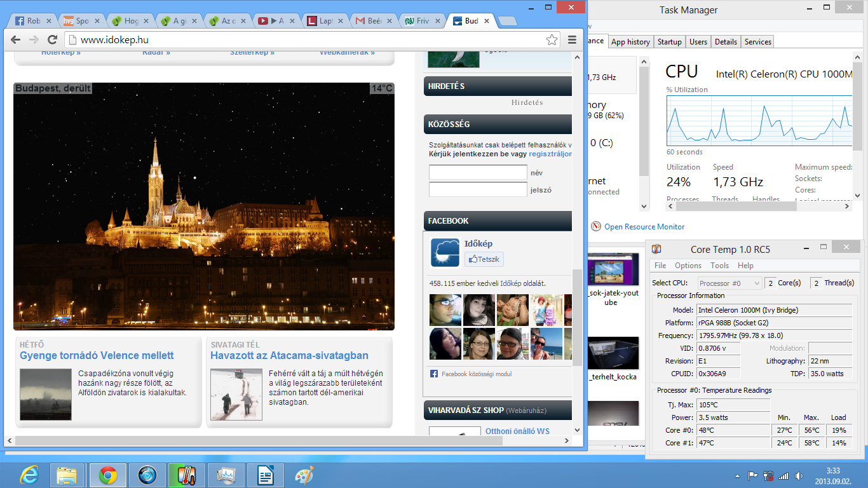This screenshot has height=488, width=868.
Task: Click the Core #1 temperature value 47°C
Action: coord(733,443)
